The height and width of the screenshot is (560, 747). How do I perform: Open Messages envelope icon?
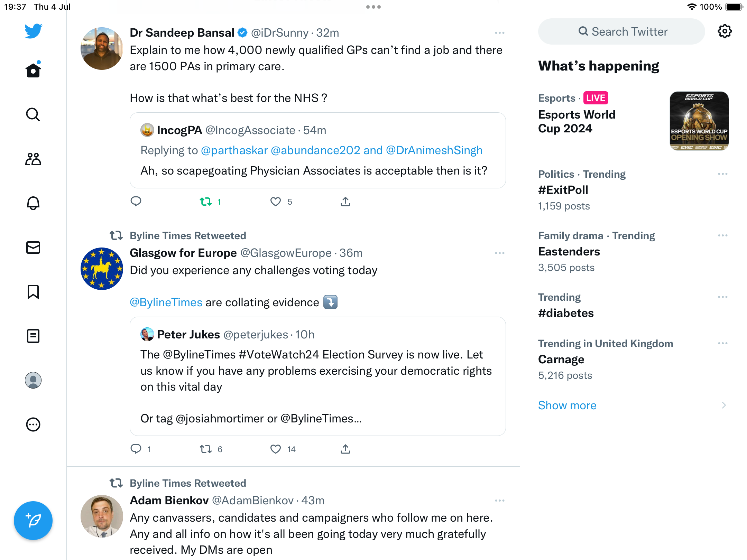coord(33,248)
